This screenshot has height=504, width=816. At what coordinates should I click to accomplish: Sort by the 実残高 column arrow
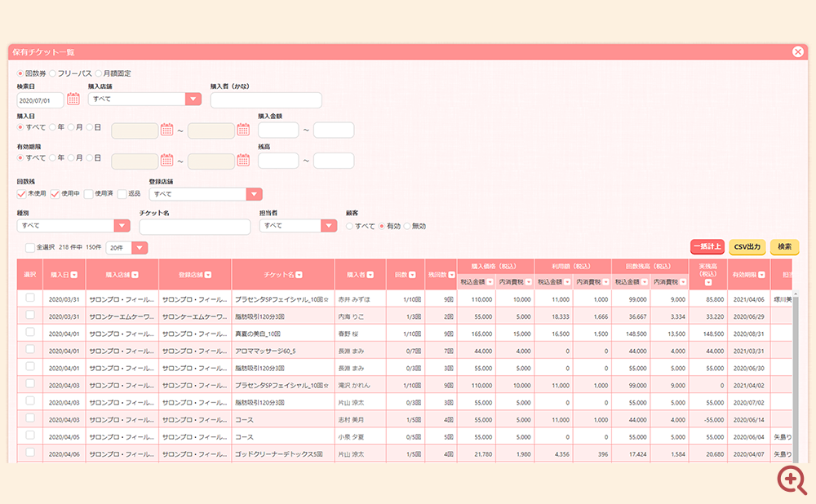click(x=708, y=282)
